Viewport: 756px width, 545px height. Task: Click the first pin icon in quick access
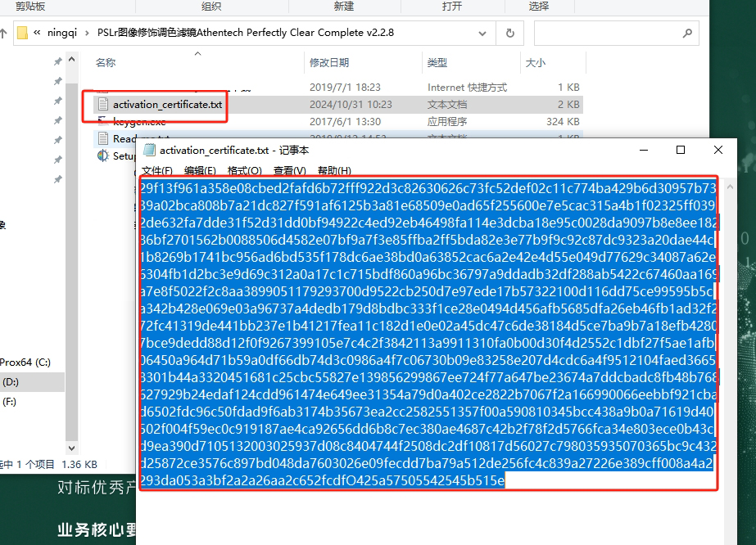coord(58,61)
